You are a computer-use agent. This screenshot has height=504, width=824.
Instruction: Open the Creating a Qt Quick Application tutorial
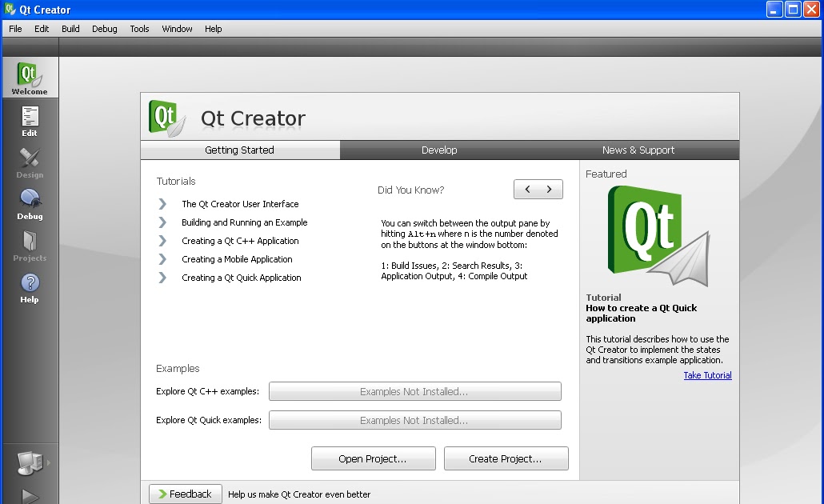[242, 278]
